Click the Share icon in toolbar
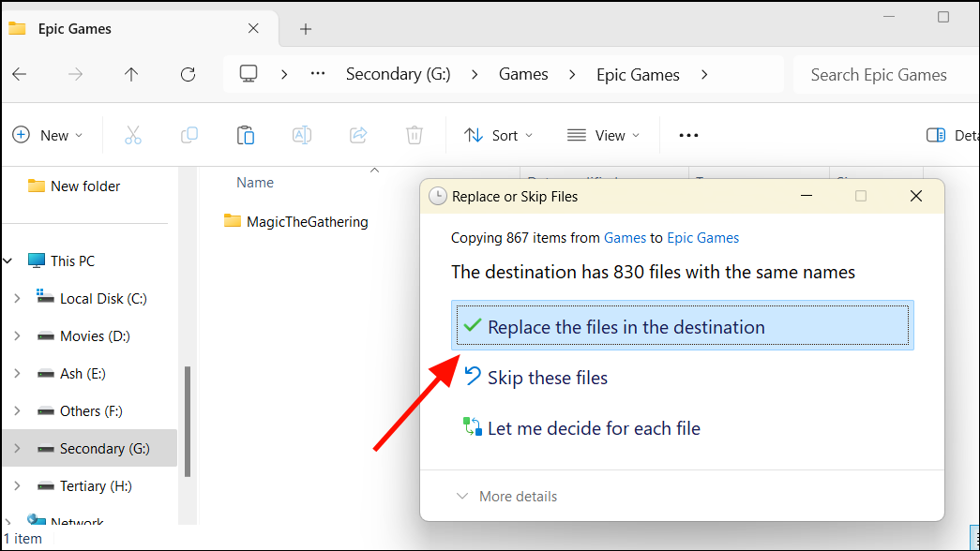 click(x=358, y=135)
